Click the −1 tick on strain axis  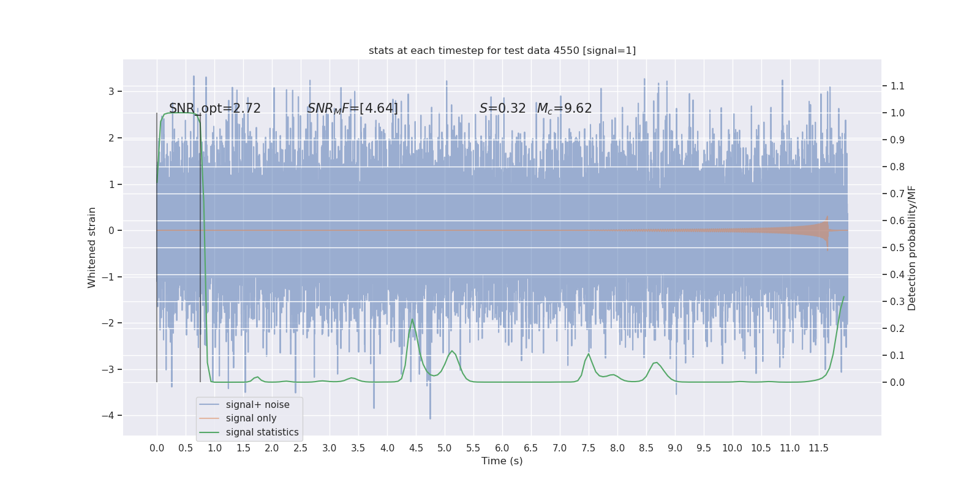(108, 277)
